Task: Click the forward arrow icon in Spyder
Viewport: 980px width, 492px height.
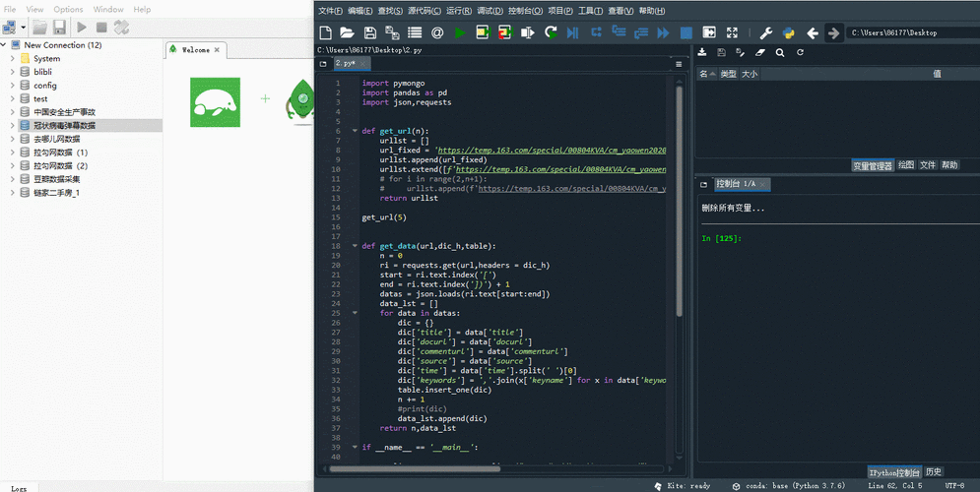Action: (x=833, y=32)
